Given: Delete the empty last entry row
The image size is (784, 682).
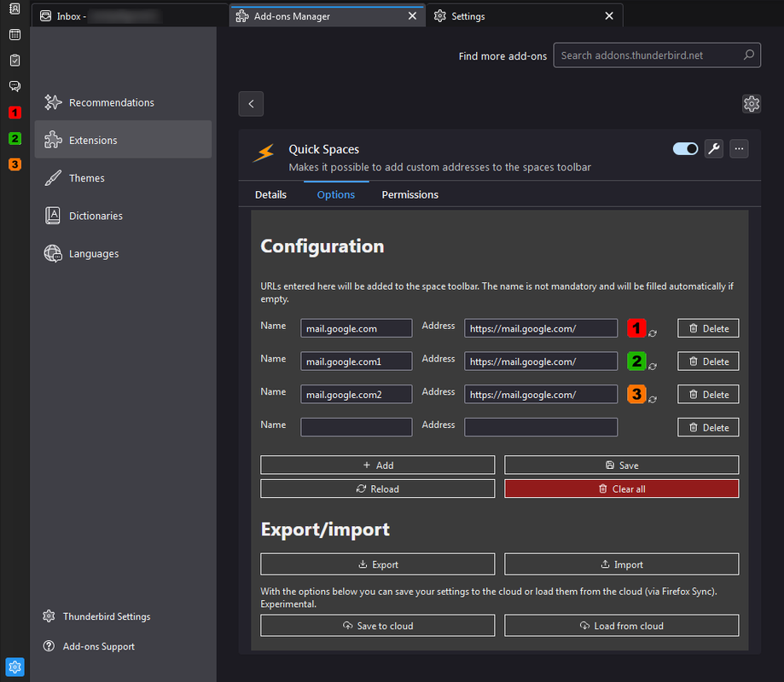Looking at the screenshot, I should (x=708, y=427).
